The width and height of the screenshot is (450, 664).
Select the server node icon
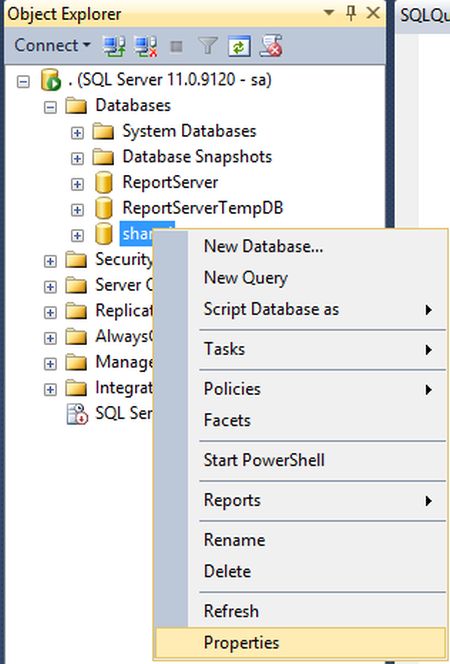coord(51,80)
